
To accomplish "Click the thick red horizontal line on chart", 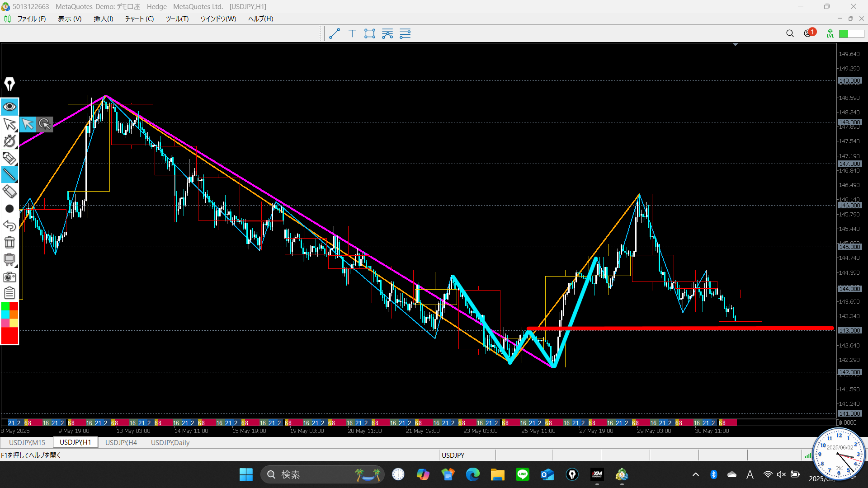I will [x=680, y=328].
